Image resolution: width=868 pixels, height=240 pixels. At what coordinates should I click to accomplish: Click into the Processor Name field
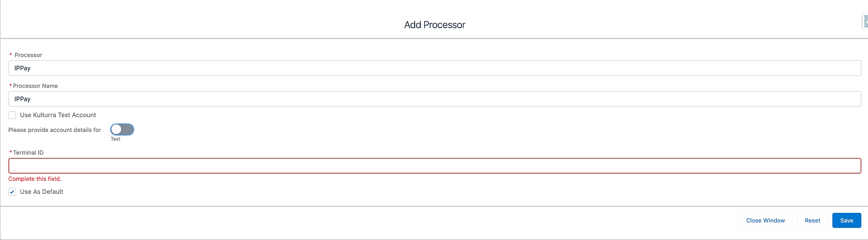434,99
